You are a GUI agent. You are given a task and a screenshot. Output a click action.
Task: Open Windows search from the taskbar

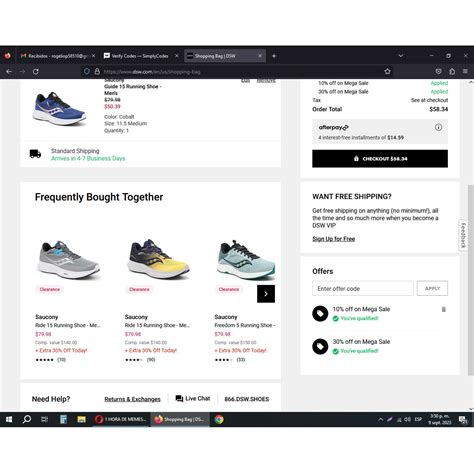27,419
